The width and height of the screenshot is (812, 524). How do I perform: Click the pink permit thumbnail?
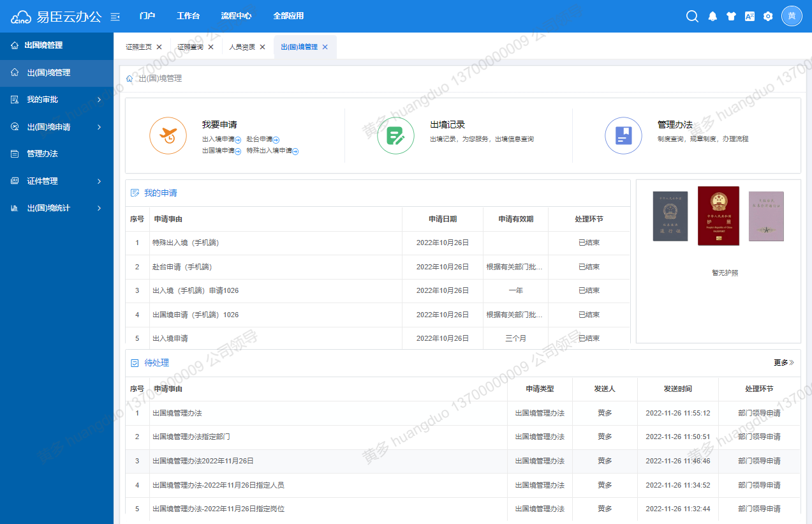click(766, 216)
